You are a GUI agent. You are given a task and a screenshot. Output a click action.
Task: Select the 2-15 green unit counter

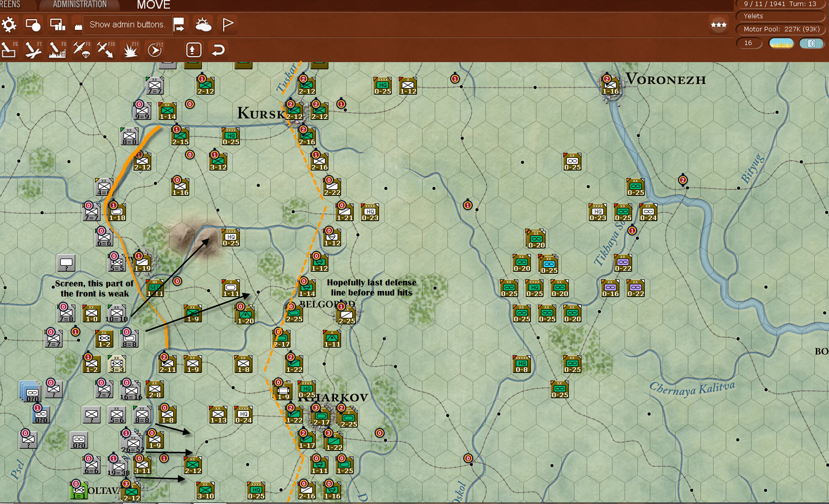[x=180, y=137]
